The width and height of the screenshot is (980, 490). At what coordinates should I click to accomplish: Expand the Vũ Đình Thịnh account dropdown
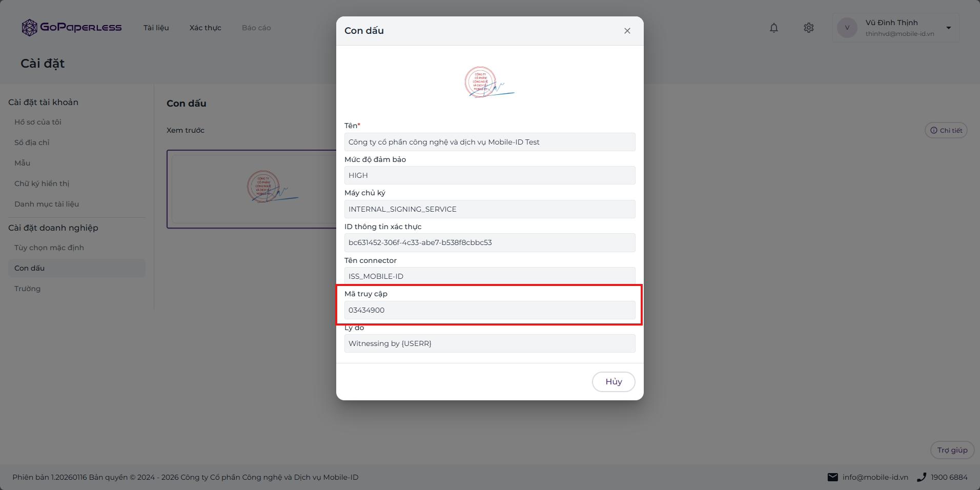click(949, 28)
